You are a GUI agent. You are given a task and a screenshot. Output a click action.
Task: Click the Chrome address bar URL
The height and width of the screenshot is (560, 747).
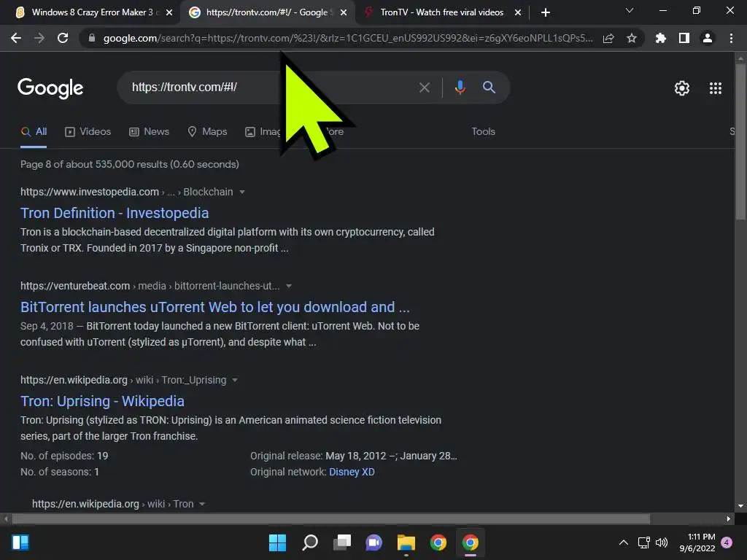click(348, 38)
